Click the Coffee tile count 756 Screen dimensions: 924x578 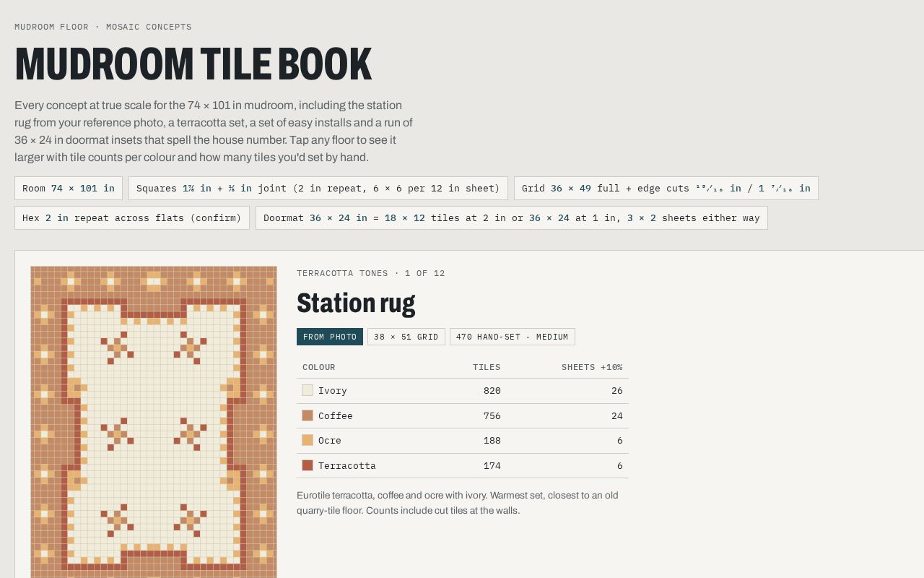click(492, 415)
